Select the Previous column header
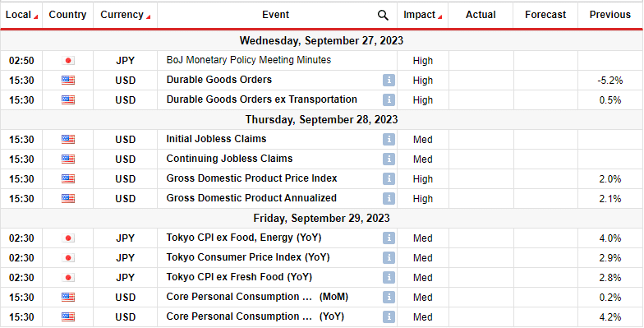Viewport: 644px width, 328px height. point(609,15)
